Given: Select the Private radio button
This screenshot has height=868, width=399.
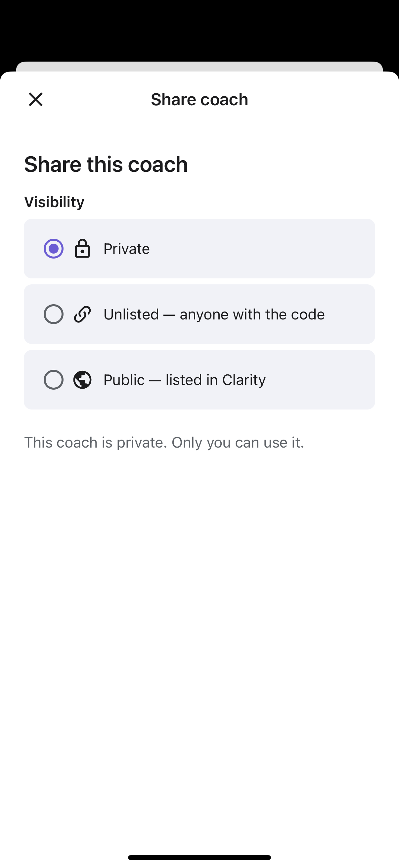Looking at the screenshot, I should point(54,249).
